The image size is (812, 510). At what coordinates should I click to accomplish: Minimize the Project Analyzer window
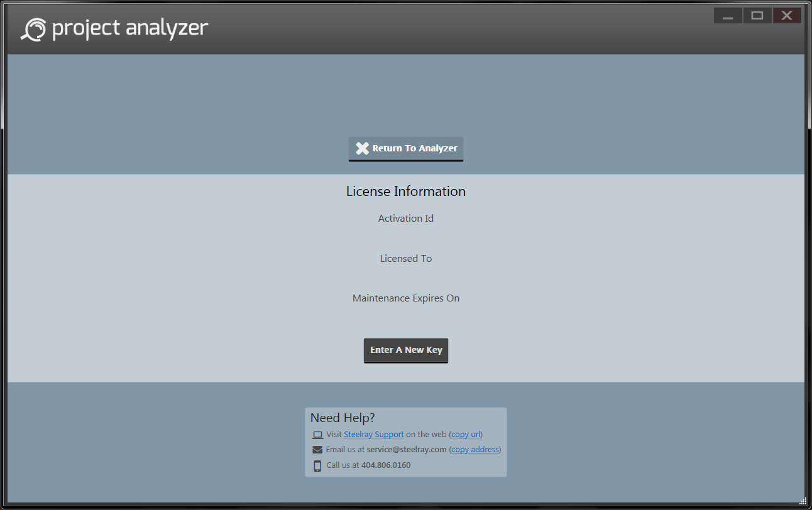tap(728, 16)
